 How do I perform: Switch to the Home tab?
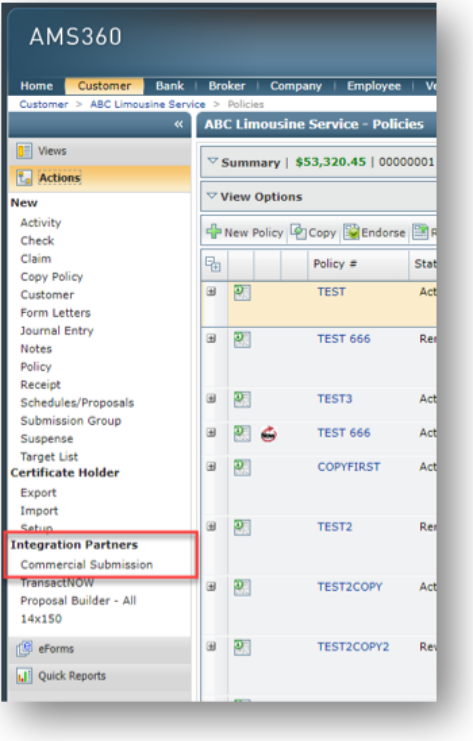click(36, 86)
